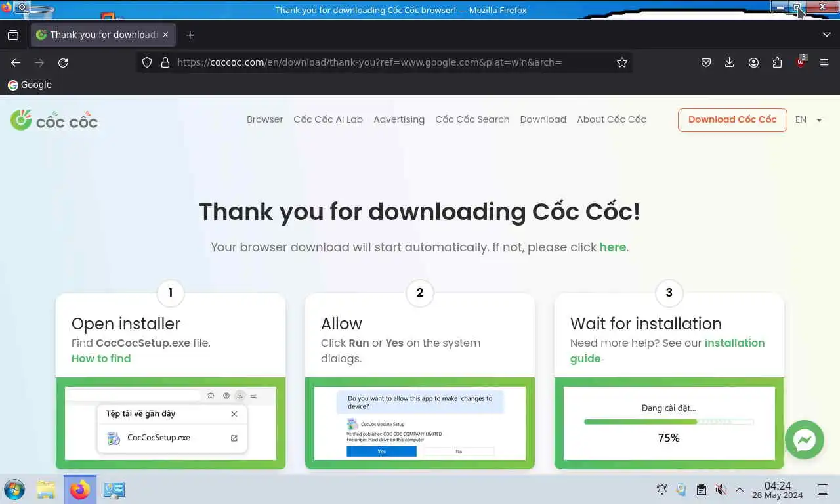Reload the current page

[x=63, y=62]
